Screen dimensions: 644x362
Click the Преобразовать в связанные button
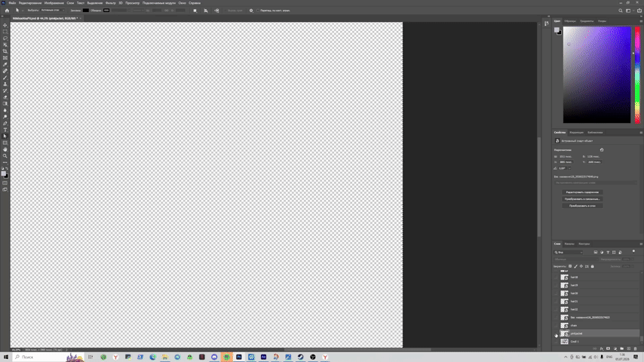click(582, 199)
